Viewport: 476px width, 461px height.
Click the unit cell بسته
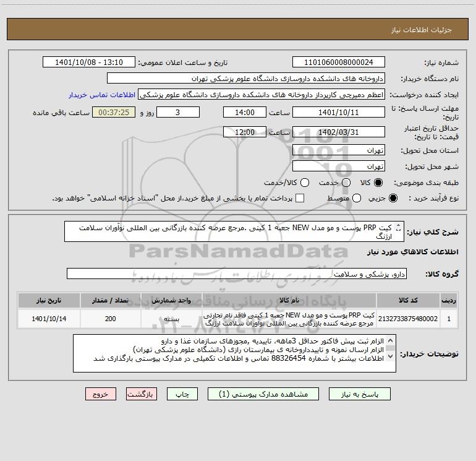171,319
